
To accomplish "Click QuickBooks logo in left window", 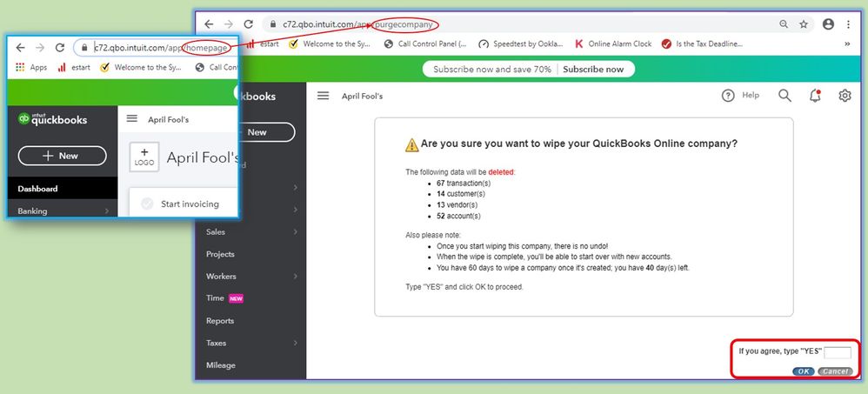I will pyautogui.click(x=52, y=119).
